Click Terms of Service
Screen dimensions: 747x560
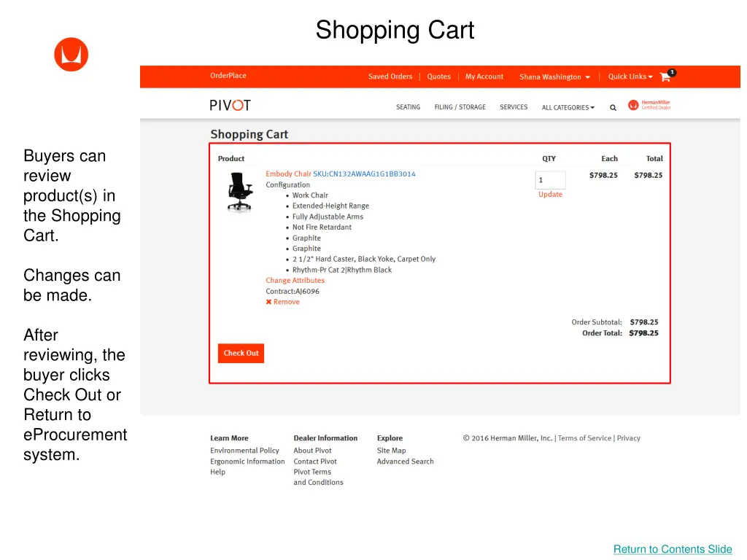click(584, 438)
